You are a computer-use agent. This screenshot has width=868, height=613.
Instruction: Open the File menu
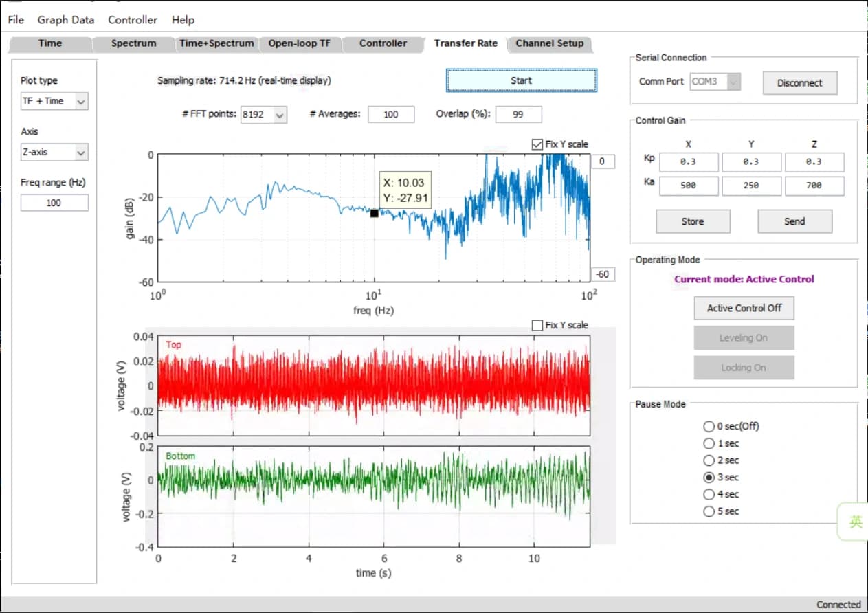[16, 20]
